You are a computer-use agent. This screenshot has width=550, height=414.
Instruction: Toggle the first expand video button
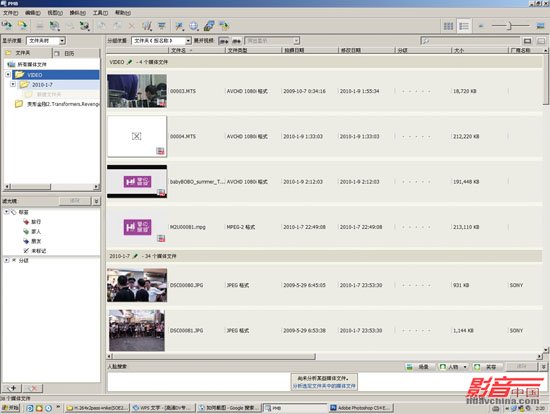[223, 41]
